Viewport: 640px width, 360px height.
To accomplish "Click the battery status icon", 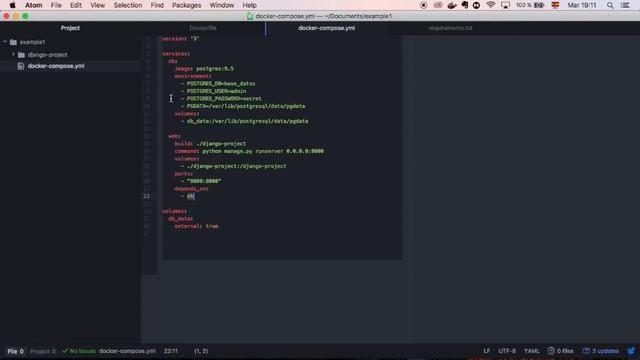I will point(539,5).
